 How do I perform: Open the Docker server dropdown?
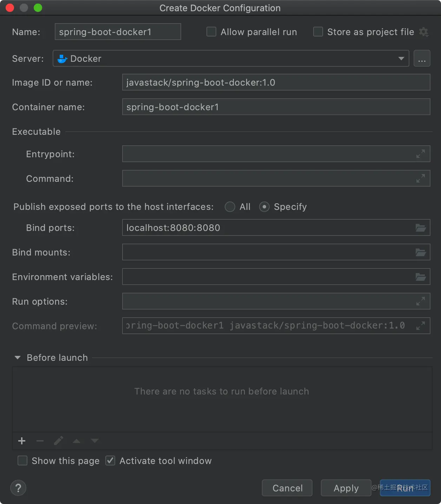pos(401,59)
